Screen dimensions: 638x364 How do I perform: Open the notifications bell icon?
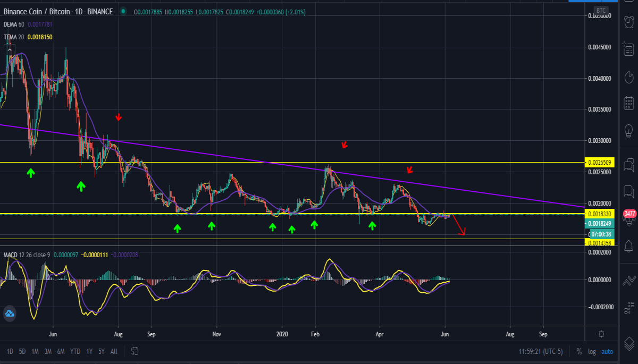click(x=628, y=246)
